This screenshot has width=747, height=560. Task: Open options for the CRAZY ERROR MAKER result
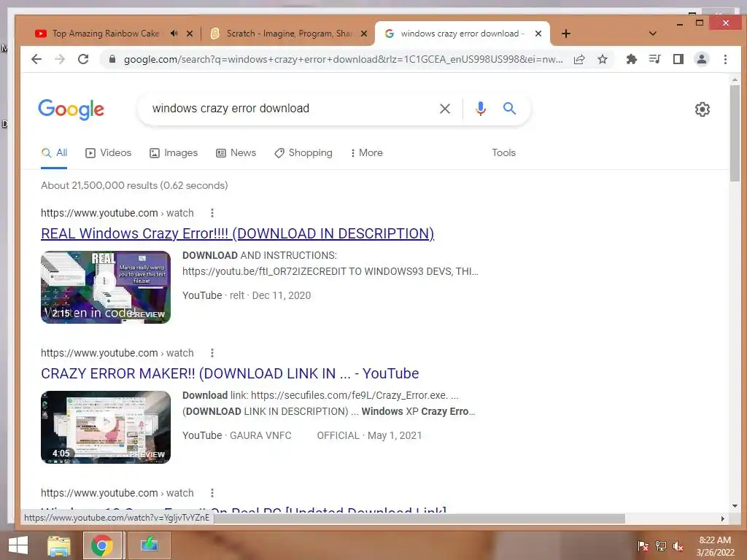212,353
